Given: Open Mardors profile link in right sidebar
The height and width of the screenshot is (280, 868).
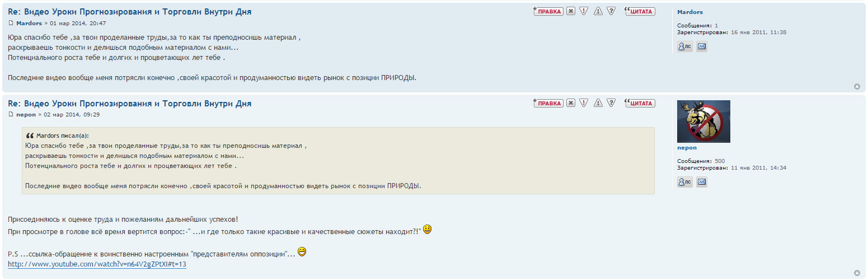Looking at the screenshot, I should point(689,12).
